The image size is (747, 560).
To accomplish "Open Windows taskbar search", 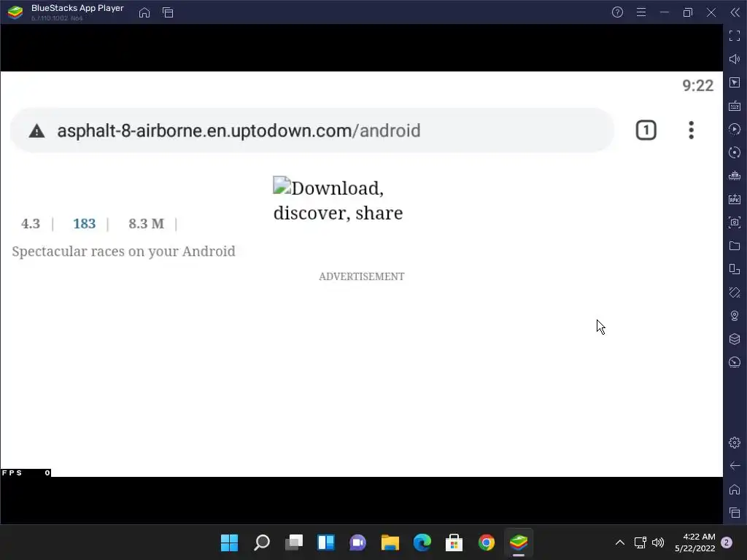I will [262, 542].
